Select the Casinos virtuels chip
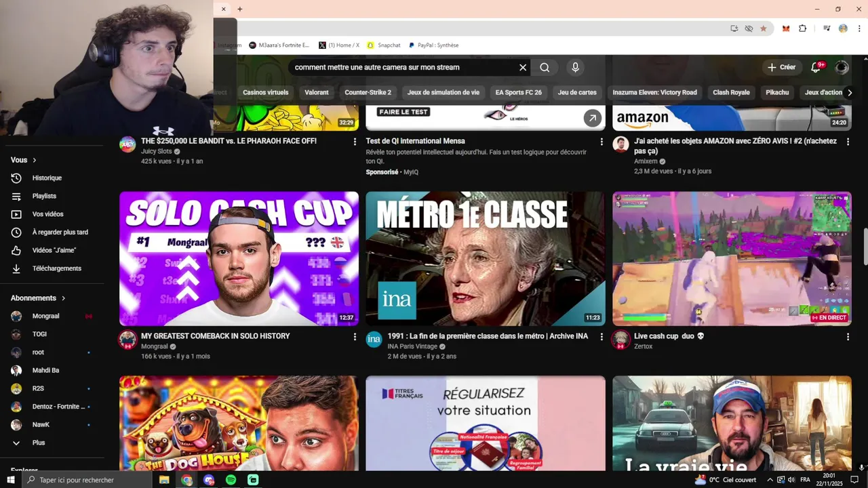Viewport: 868px width, 488px height. [x=266, y=92]
